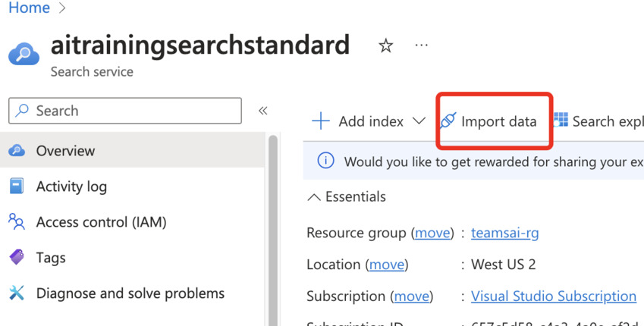Click the Diagnose wrench icon
This screenshot has width=644, height=326.
tap(17, 293)
